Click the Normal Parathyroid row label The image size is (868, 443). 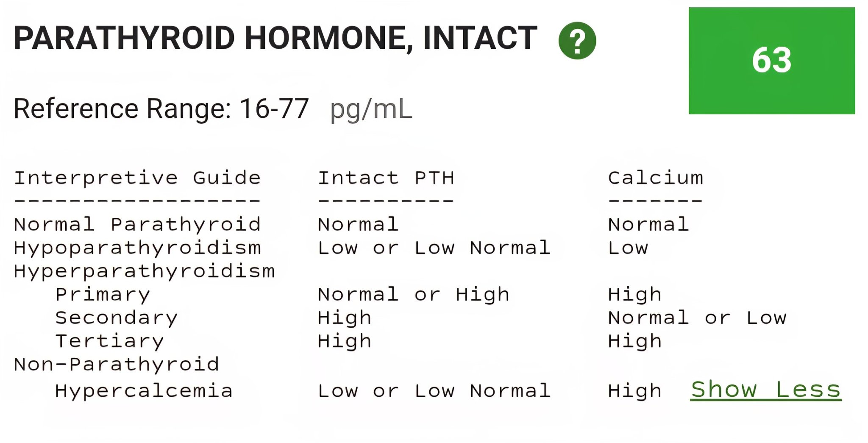click(x=137, y=225)
